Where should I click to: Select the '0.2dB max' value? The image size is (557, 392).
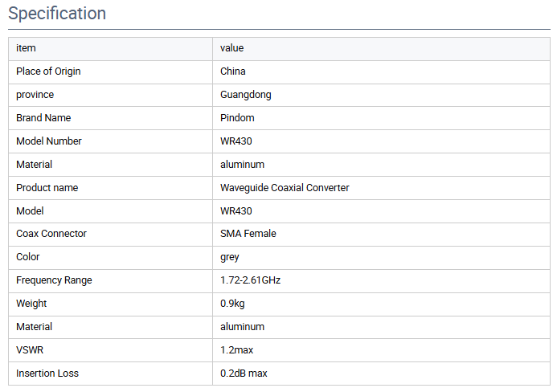click(x=244, y=374)
